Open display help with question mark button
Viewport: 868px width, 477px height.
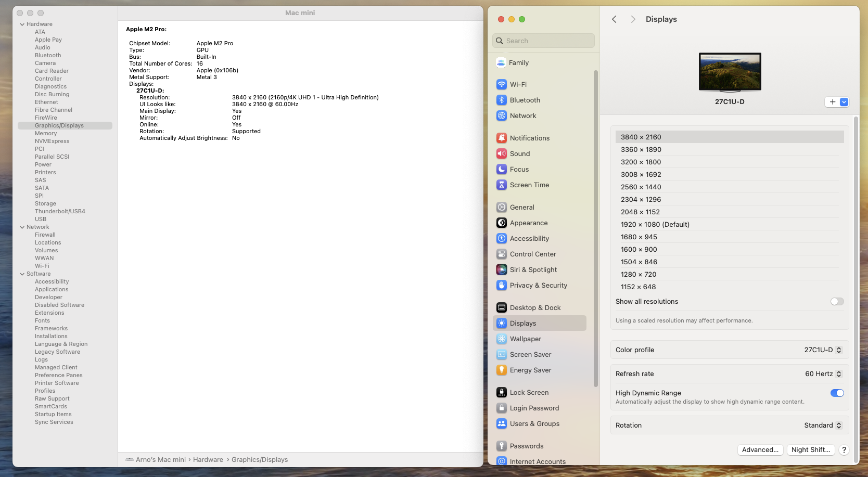844,450
